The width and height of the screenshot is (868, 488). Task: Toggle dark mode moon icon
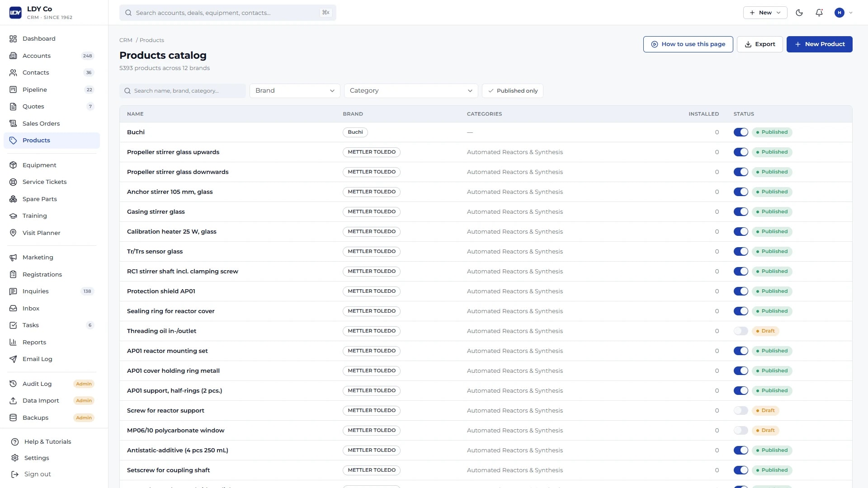coord(799,13)
